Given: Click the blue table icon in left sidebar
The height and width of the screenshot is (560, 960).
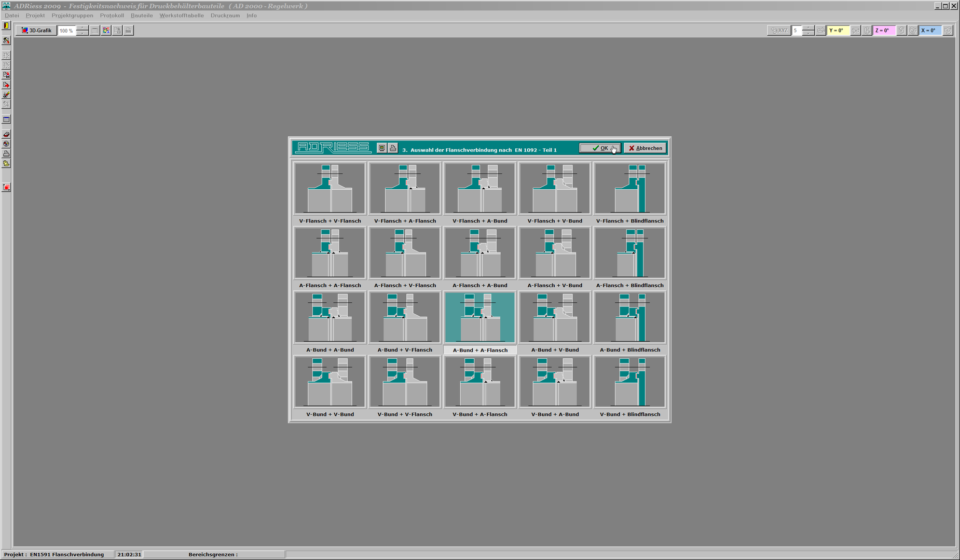Looking at the screenshot, I should [x=6, y=120].
